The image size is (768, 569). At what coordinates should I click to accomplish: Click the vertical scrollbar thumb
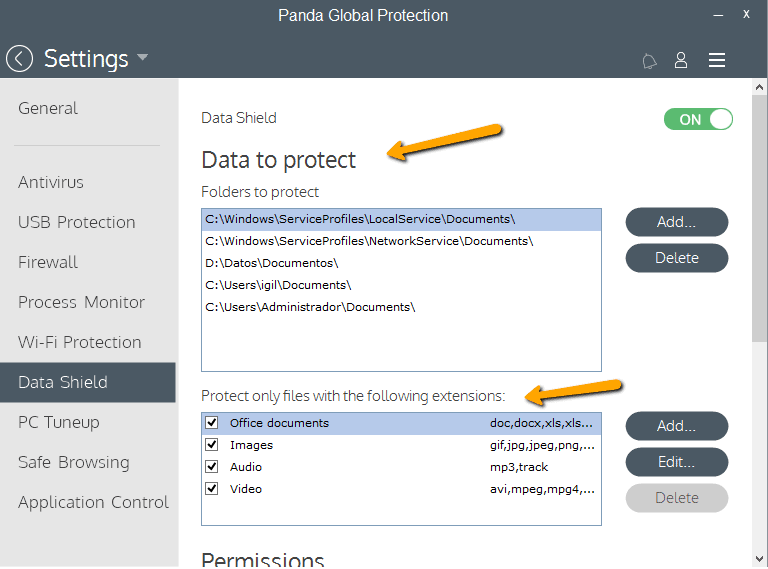point(759,219)
